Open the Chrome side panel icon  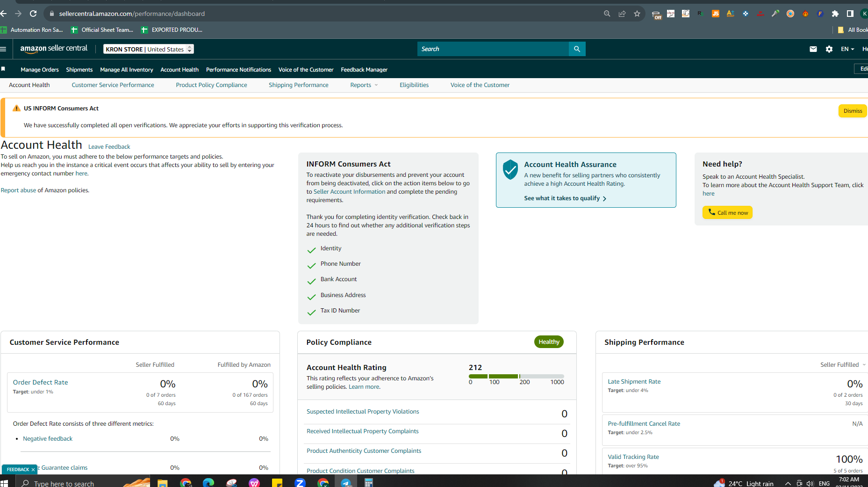850,14
